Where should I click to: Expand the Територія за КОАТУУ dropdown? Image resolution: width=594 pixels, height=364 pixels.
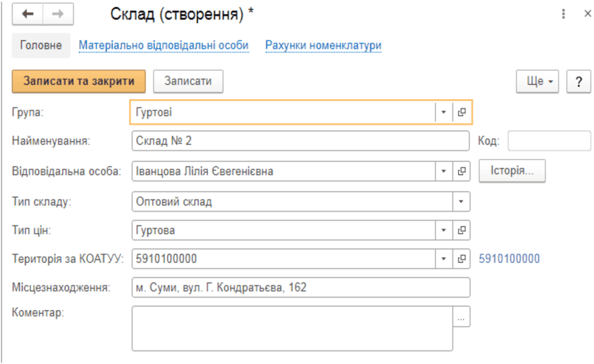point(443,259)
